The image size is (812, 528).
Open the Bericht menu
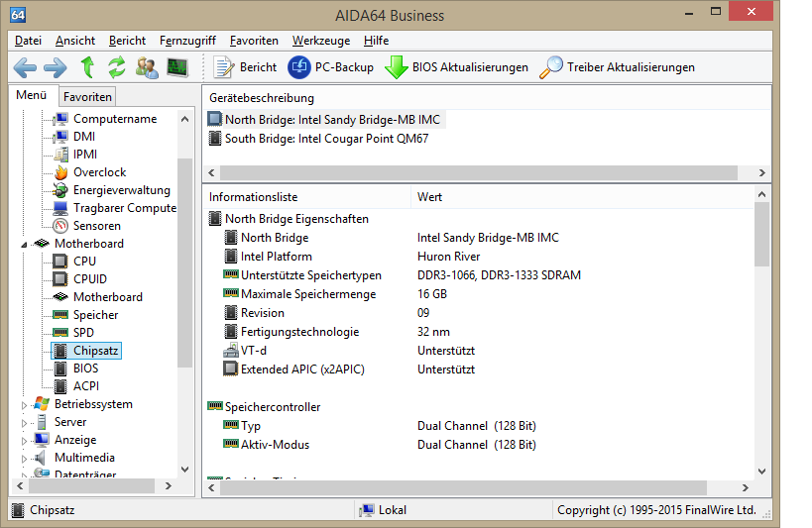click(x=127, y=41)
